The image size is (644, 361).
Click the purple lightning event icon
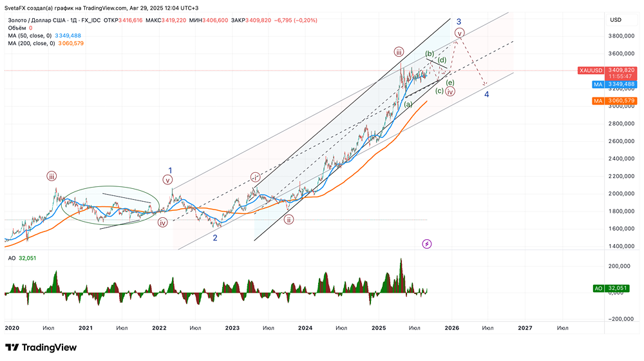(x=427, y=244)
